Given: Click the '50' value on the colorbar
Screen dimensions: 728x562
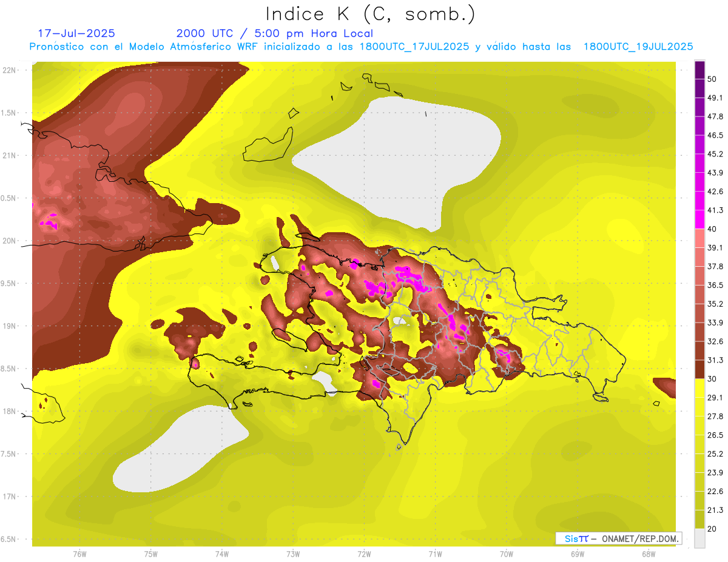Looking at the screenshot, I should 712,79.
